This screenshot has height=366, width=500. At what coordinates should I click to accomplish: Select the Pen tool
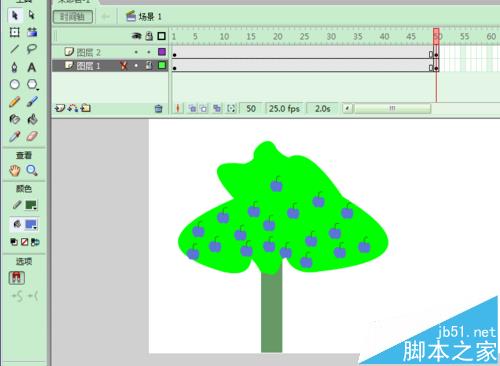coord(14,67)
